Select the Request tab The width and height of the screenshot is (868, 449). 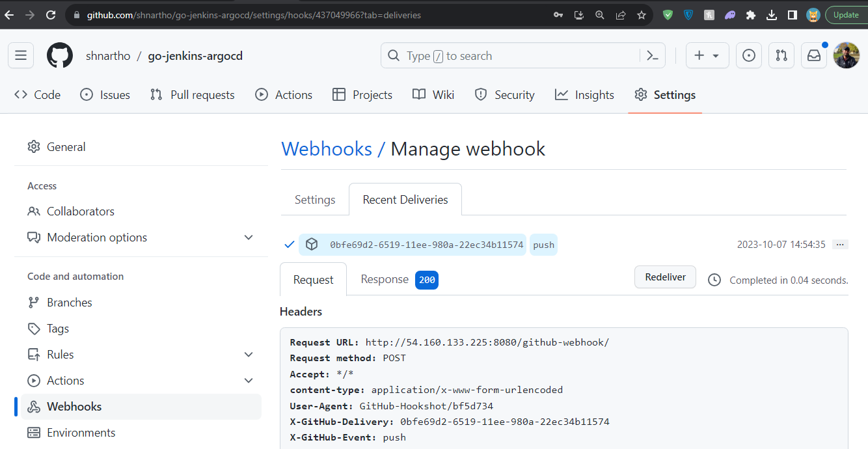(x=313, y=280)
